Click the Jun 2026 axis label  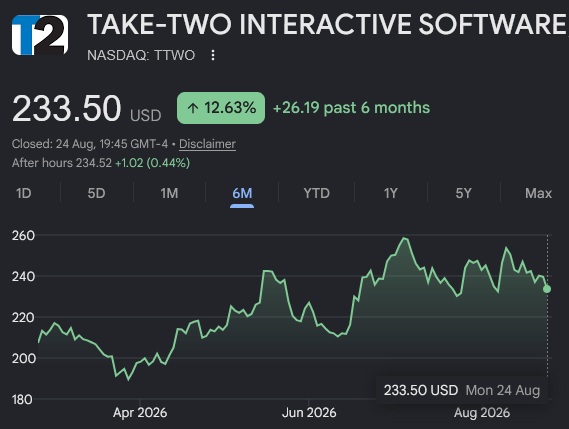[x=309, y=413]
